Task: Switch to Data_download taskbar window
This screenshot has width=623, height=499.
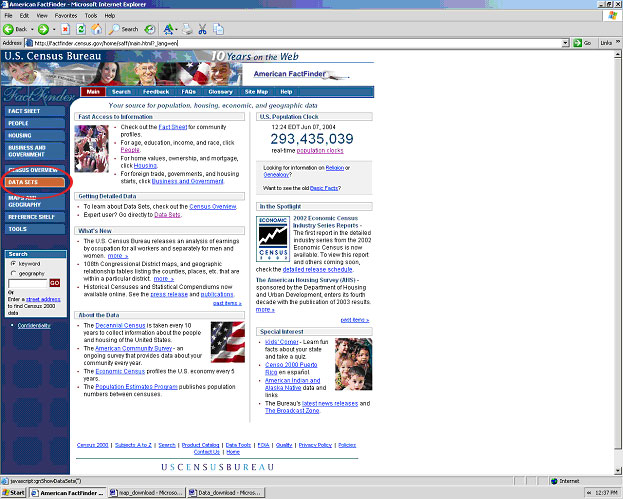Action: [x=225, y=493]
